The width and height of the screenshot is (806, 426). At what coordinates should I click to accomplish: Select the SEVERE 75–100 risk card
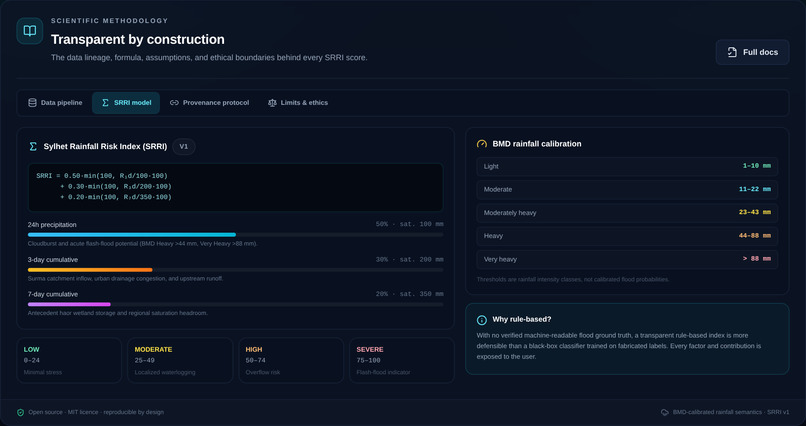tap(401, 360)
